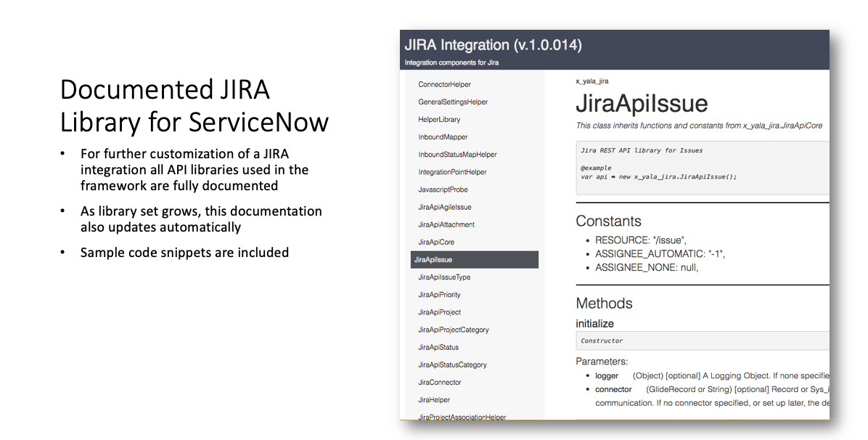Open JiraHelper documentation page
Screen dimensions: 868x440
pos(434,399)
